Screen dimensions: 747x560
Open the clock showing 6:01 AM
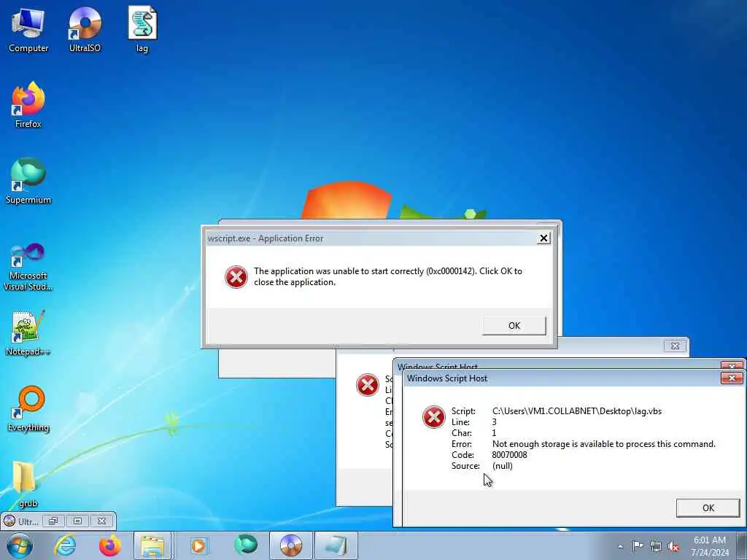point(710,545)
